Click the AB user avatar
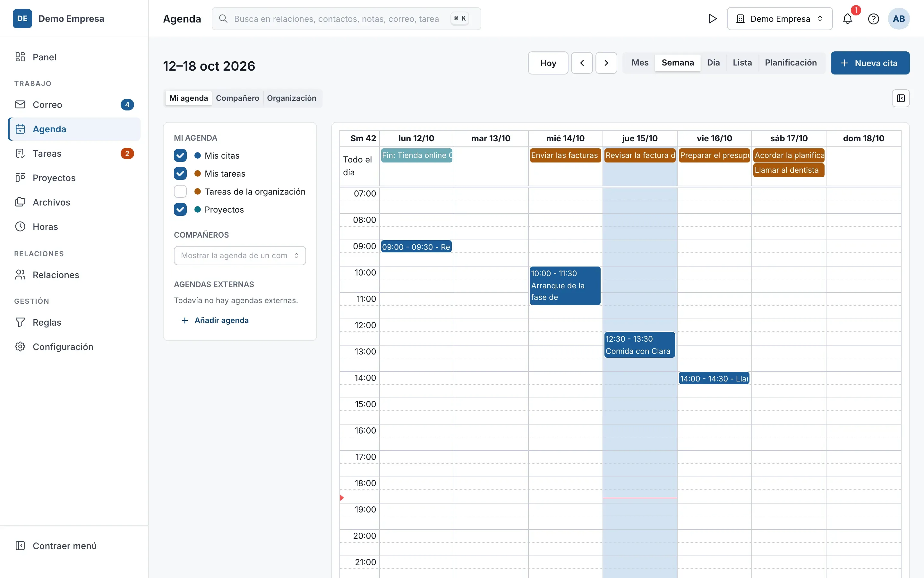Image resolution: width=924 pixels, height=578 pixels. click(x=899, y=19)
